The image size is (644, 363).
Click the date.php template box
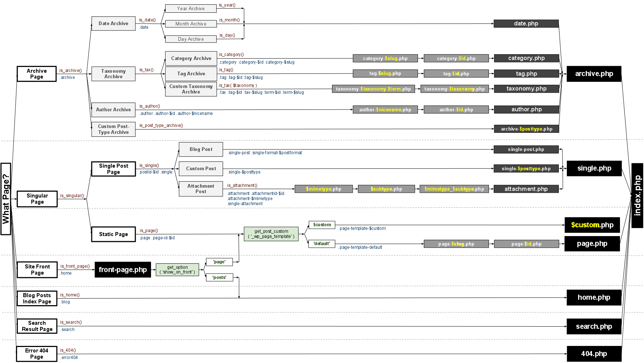click(526, 24)
